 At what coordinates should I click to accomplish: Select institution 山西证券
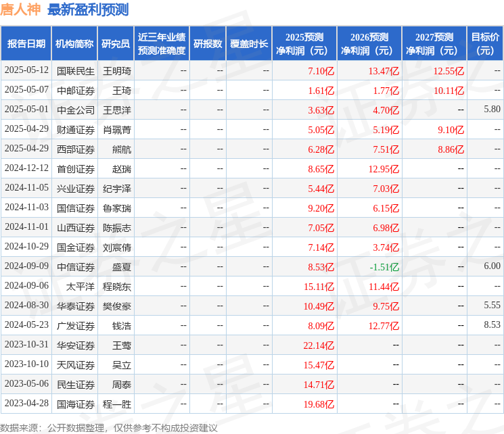(x=76, y=227)
